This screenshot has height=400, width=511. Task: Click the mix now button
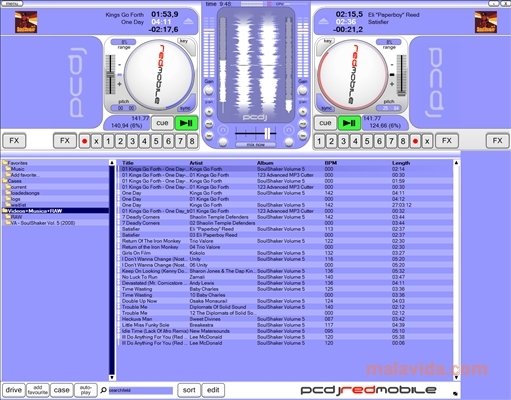pyautogui.click(x=256, y=145)
